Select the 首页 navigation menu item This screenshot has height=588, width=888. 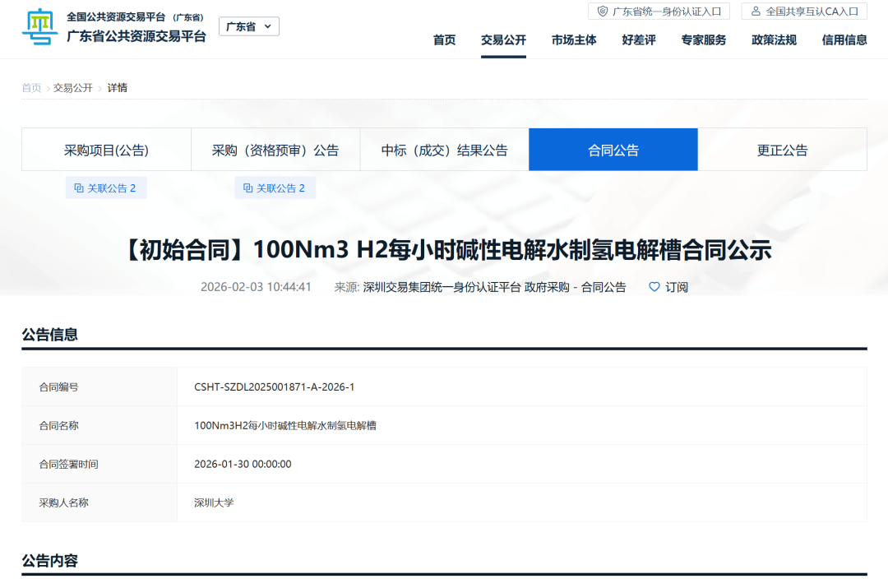[x=444, y=39]
